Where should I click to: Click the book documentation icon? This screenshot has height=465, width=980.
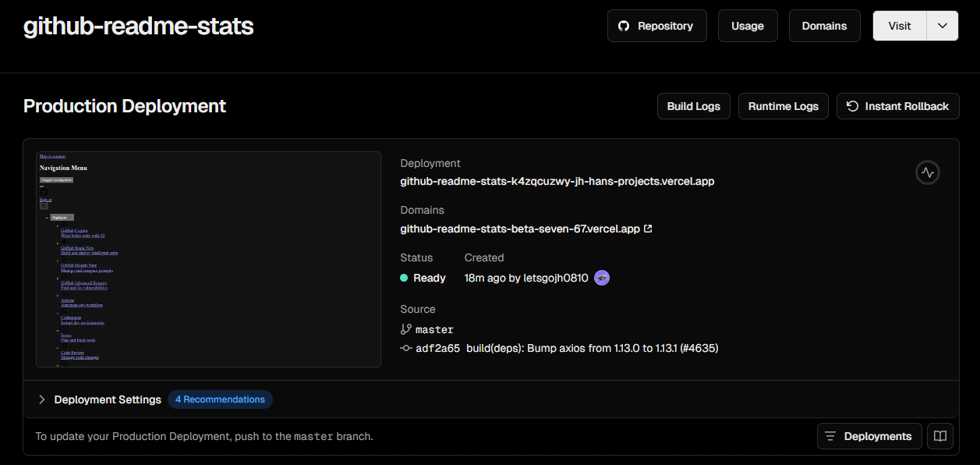pos(940,436)
